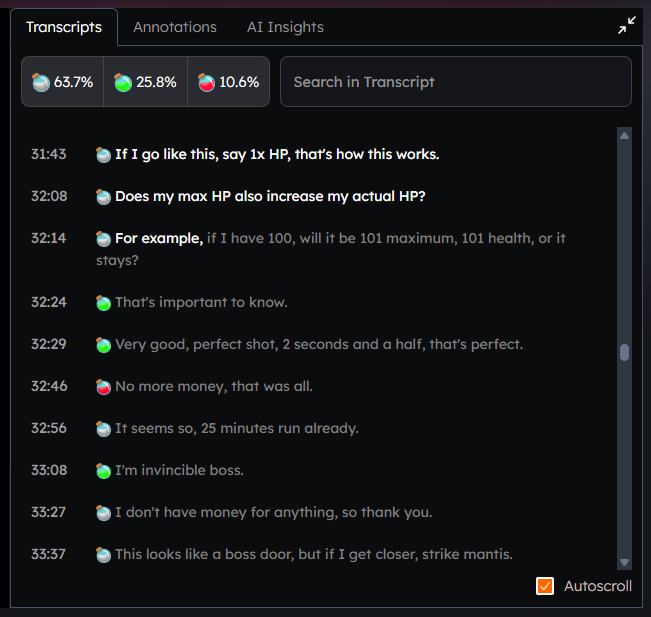This screenshot has width=651, height=617.
Task: Click the potion icon beside "For example,"
Action: (103, 238)
